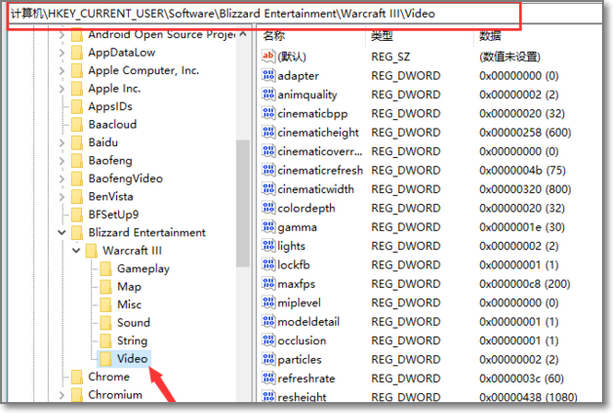Viewport: 613px width, 413px height.
Task: Select the Misc subkey under Warcraft III
Action: point(130,305)
